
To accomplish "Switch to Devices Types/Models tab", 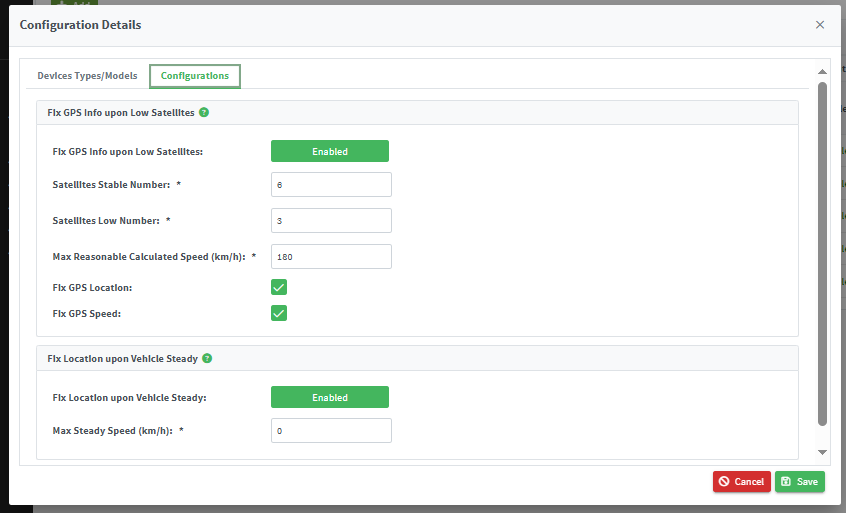I will tap(87, 76).
